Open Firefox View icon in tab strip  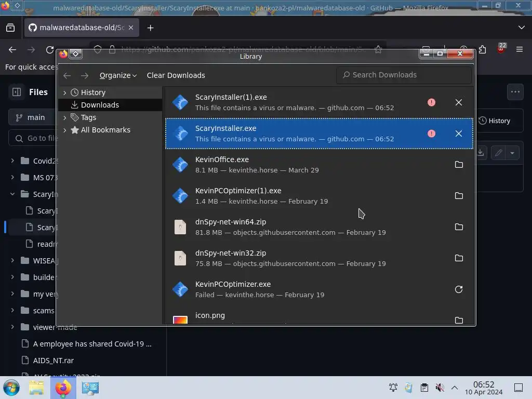pos(10,28)
